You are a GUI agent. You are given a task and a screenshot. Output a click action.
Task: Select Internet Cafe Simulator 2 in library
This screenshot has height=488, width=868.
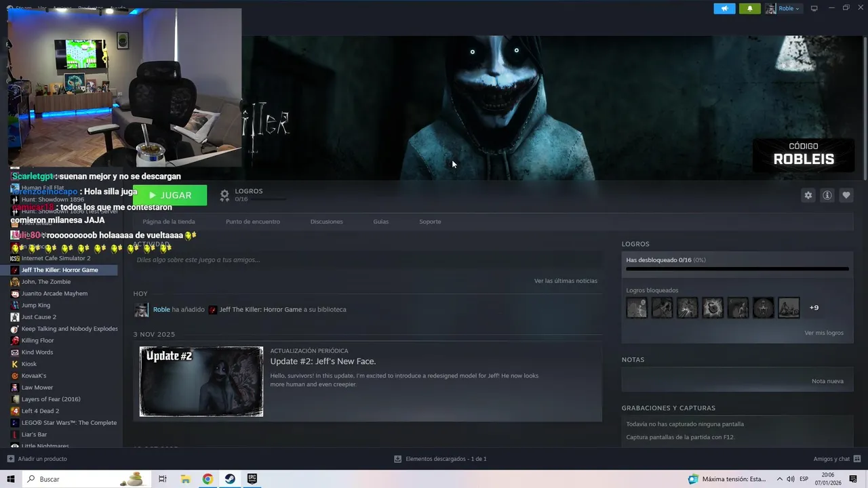click(x=56, y=258)
